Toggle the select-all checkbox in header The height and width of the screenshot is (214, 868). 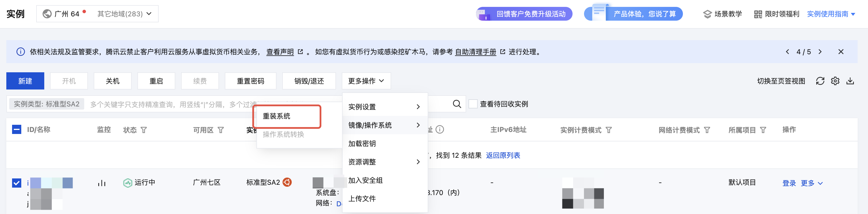16,130
